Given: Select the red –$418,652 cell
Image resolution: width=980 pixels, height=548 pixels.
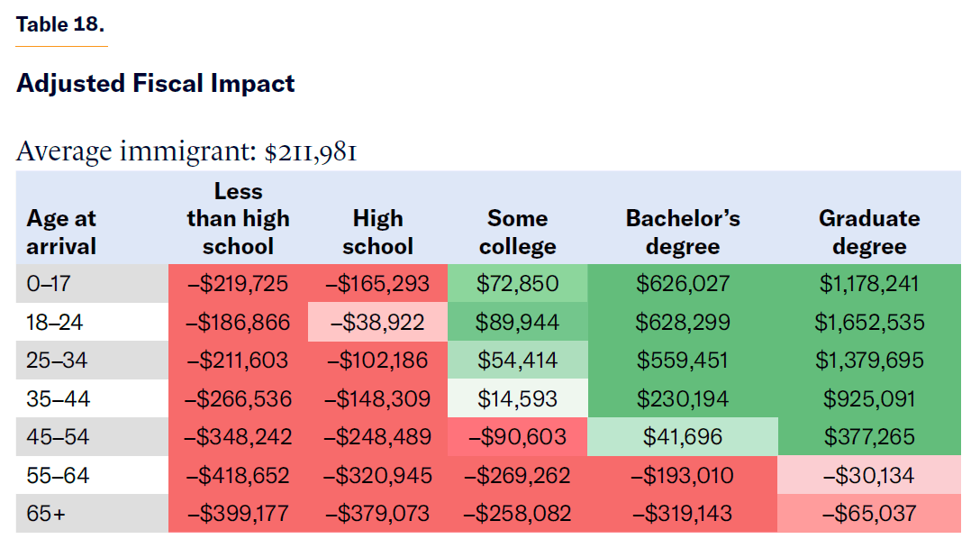Looking at the screenshot, I should click(x=238, y=475).
